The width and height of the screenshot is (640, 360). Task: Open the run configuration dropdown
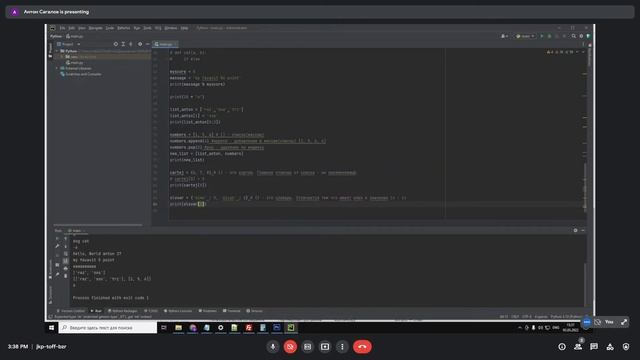point(525,36)
